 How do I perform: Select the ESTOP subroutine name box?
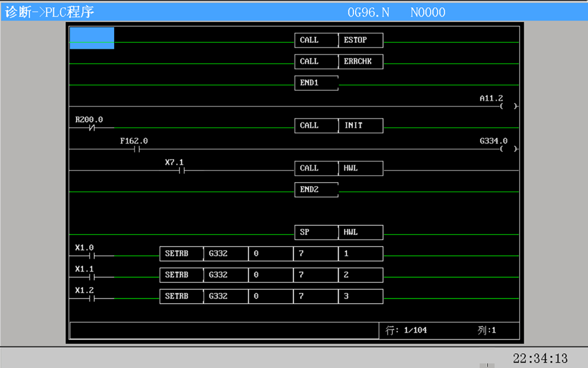tap(361, 40)
